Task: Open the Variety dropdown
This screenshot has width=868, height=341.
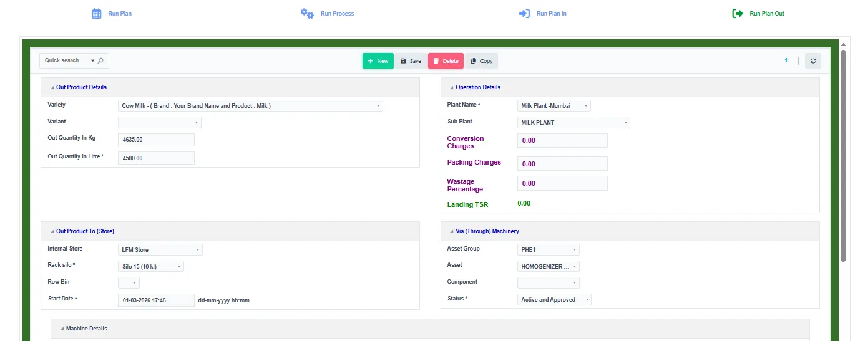Action: pyautogui.click(x=250, y=106)
